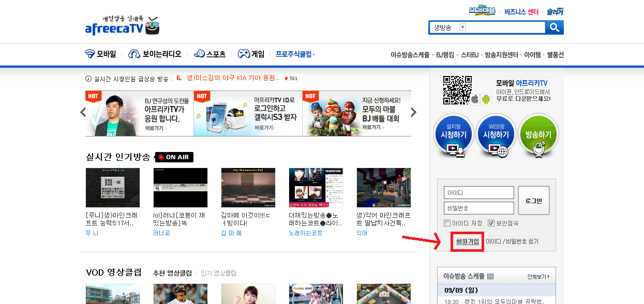Screen dimensions: 644x304
Task: Show previous banners with the left arrow
Action: [83, 112]
